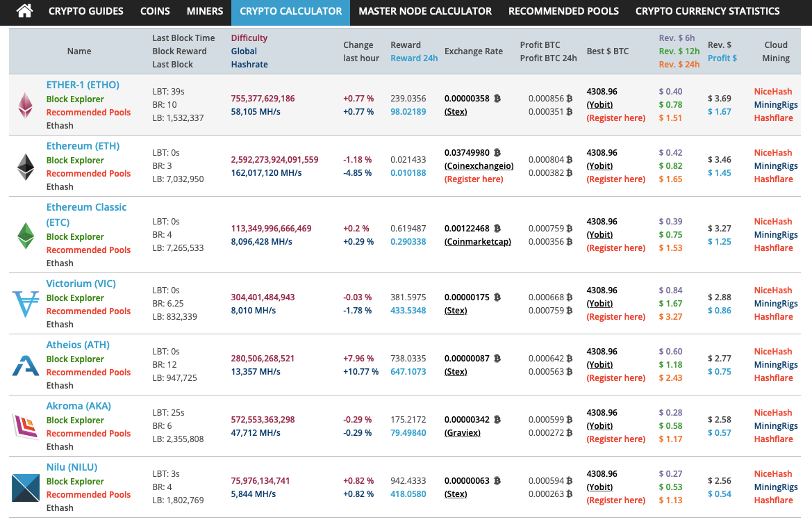The height and width of the screenshot is (522, 812).
Task: Click the Ethereum black diamond logo
Action: pyautogui.click(x=26, y=166)
